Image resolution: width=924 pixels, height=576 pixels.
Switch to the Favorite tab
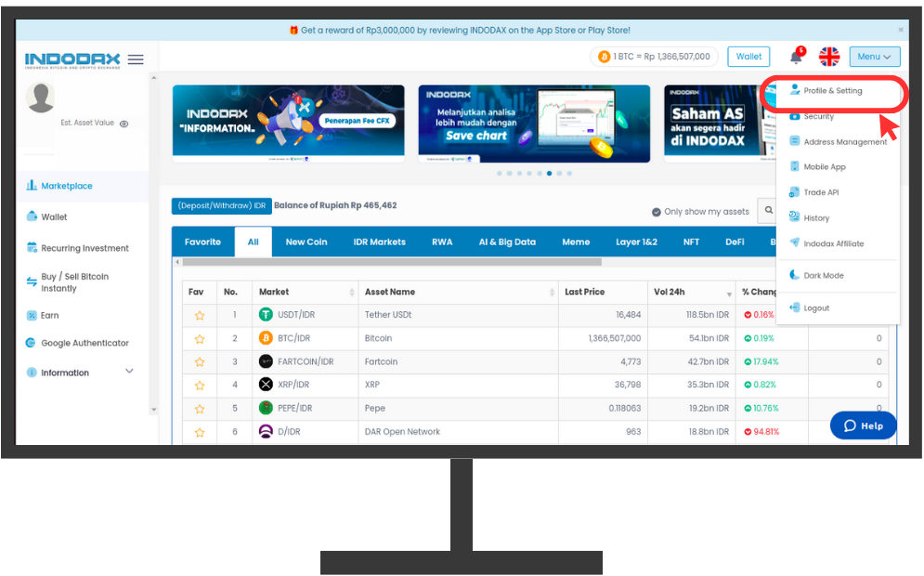coord(202,242)
